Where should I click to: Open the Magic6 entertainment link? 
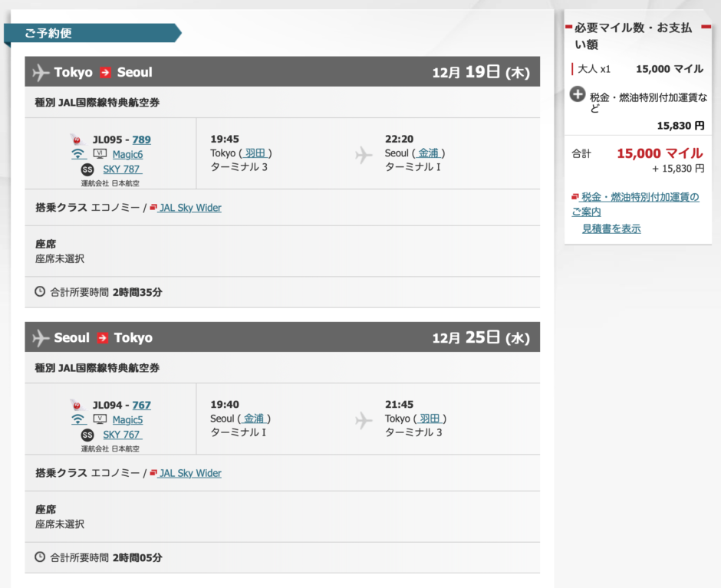[x=127, y=154]
